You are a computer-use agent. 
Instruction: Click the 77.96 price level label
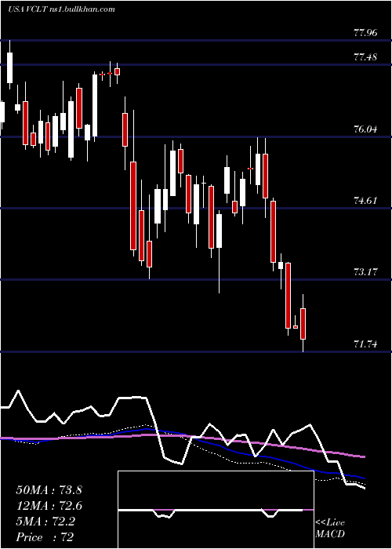tap(366, 33)
